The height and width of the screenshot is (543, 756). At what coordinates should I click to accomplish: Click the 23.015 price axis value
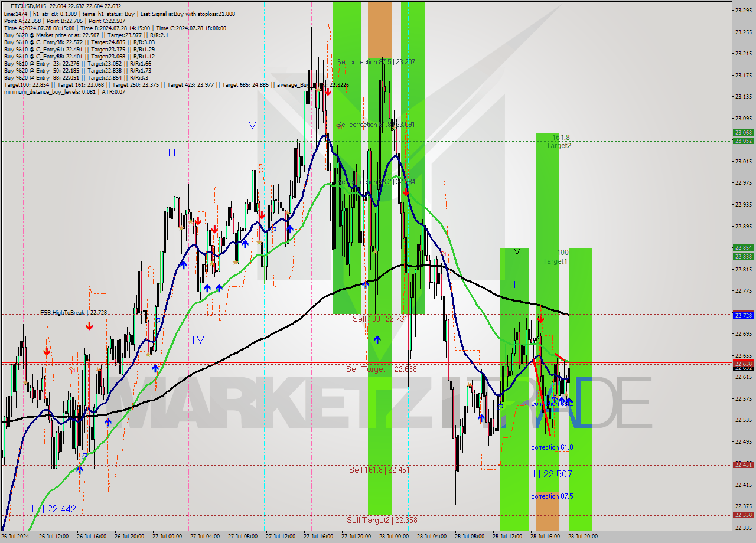(743, 161)
